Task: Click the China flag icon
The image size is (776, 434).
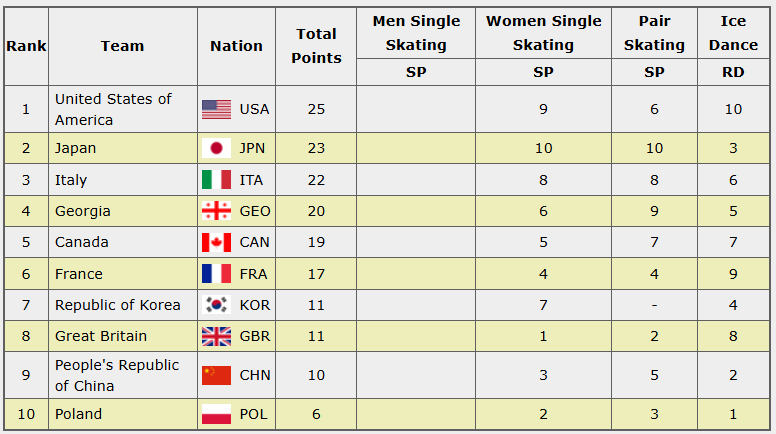Action: click(x=216, y=375)
